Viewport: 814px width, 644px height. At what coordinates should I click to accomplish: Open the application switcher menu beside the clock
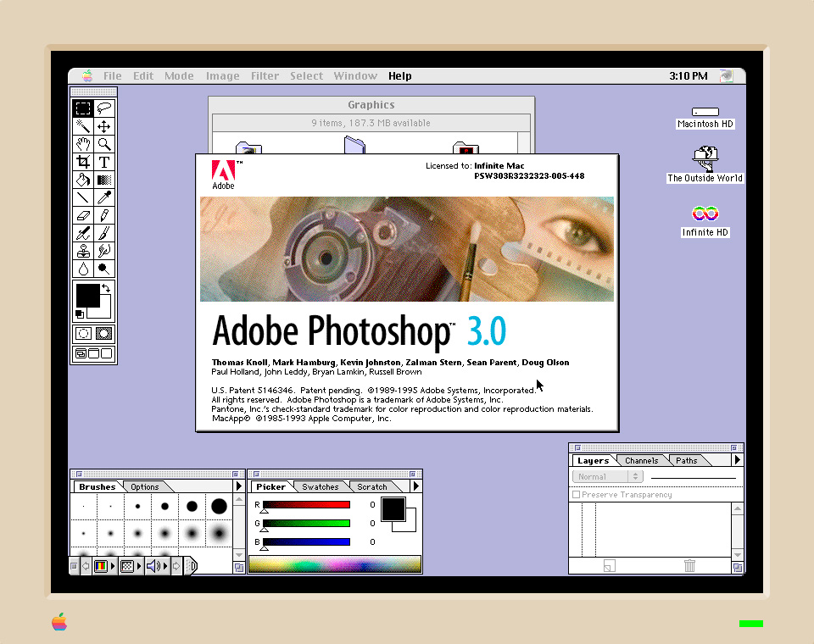point(727,75)
